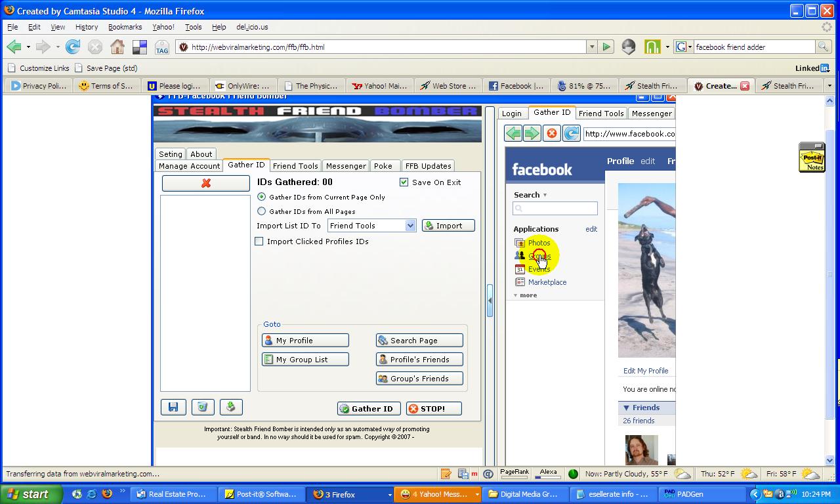Click the Search Page button
Viewport: 840px width, 504px height.
click(419, 341)
